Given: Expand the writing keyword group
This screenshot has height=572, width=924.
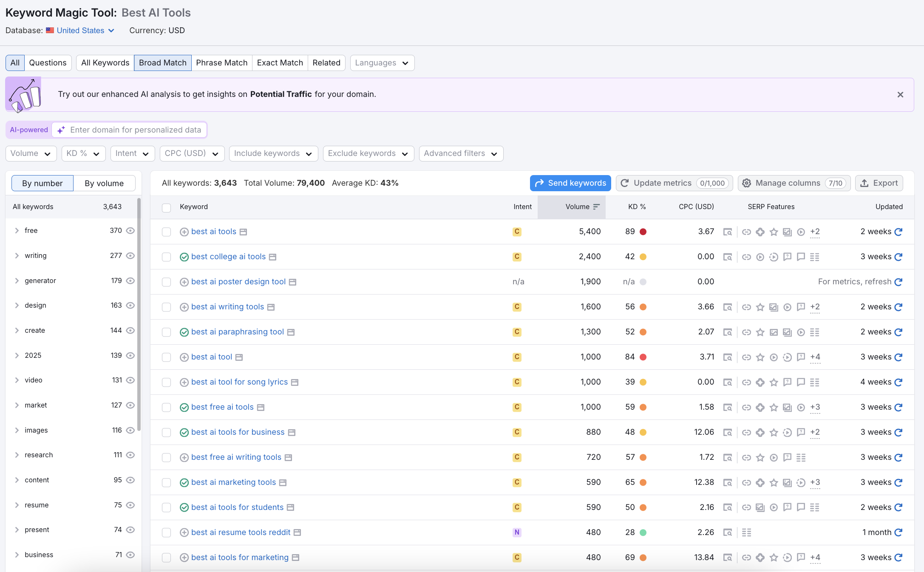Looking at the screenshot, I should tap(17, 256).
